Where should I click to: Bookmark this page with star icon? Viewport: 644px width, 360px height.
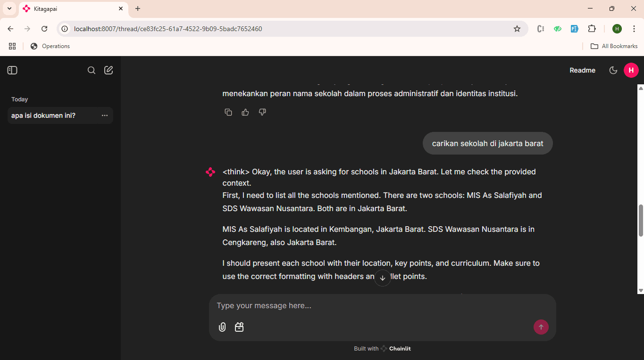point(517,29)
